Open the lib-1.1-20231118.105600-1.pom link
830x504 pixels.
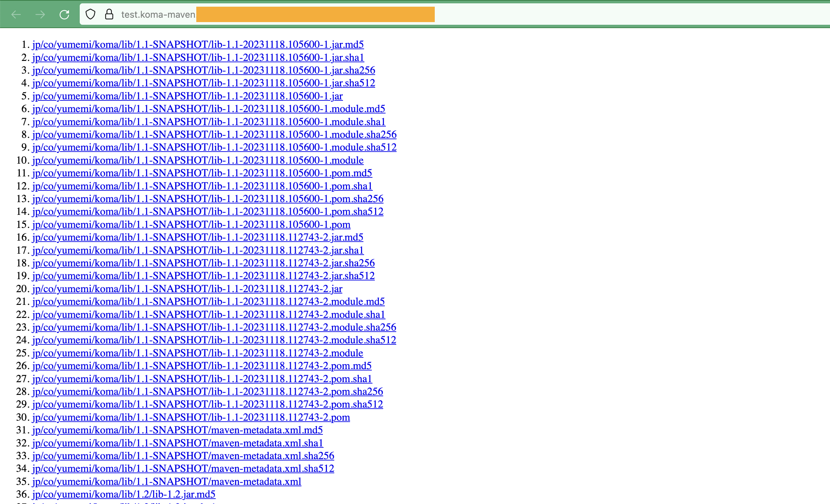(191, 225)
